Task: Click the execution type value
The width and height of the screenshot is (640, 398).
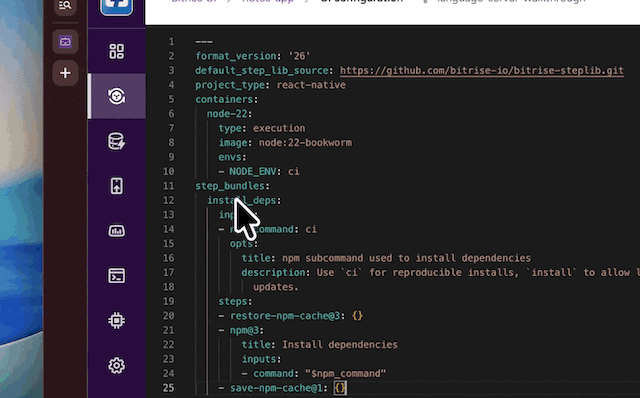Action: [279, 128]
